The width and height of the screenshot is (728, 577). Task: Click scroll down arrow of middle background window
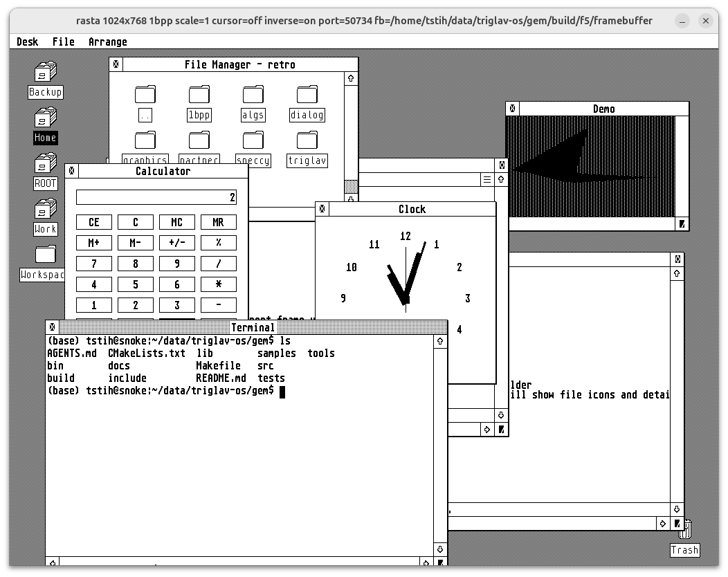501,415
